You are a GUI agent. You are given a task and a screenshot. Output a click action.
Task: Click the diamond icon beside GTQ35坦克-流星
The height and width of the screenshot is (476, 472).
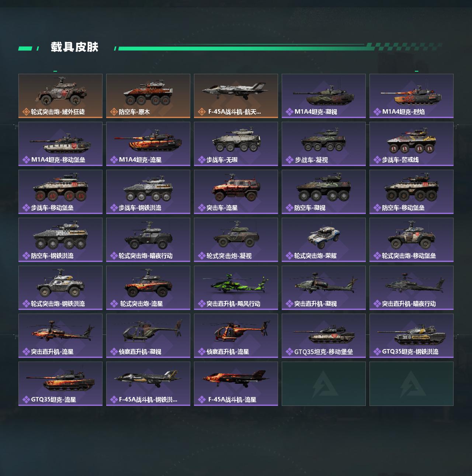[x=26, y=400]
